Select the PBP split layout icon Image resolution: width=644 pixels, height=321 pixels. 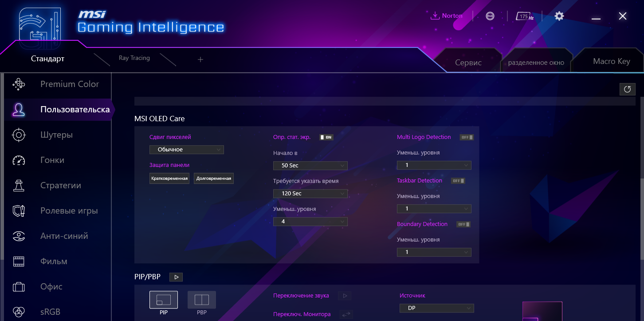point(202,300)
